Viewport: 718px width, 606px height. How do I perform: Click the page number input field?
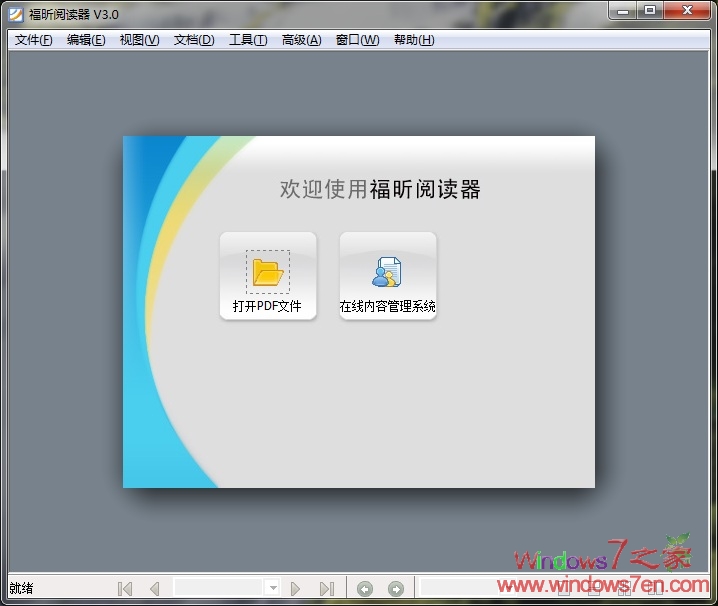pos(218,589)
